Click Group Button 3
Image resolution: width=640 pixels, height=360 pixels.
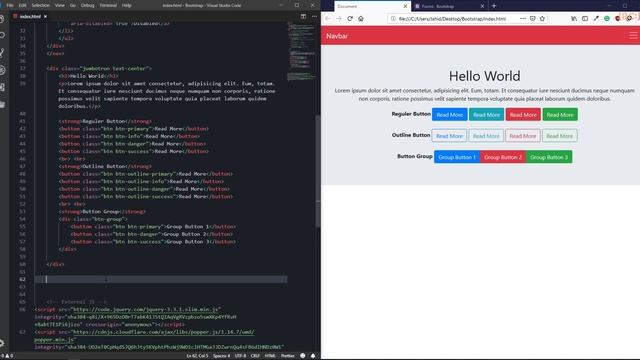(549, 157)
